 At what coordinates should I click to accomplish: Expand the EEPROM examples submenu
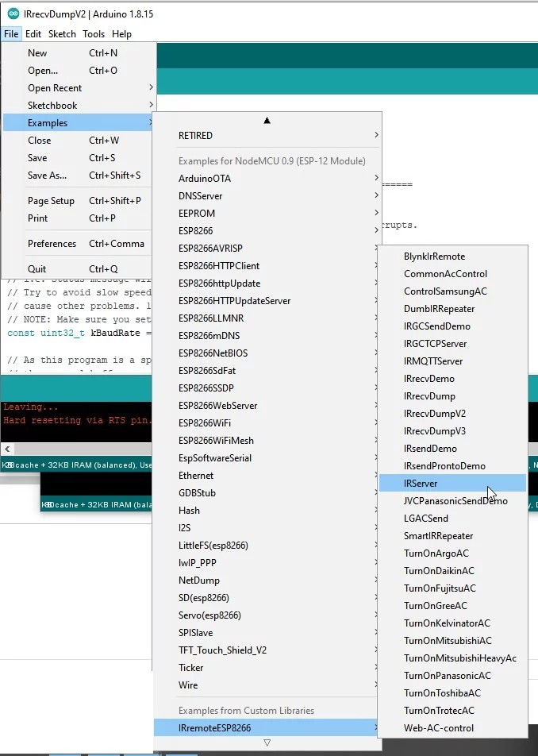pyautogui.click(x=267, y=213)
